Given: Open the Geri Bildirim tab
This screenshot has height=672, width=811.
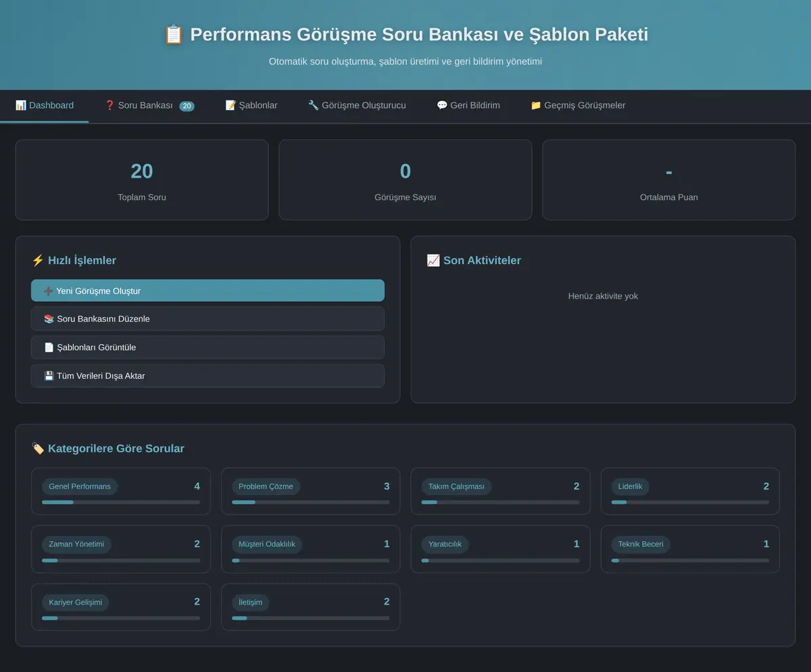Looking at the screenshot, I should (x=468, y=105).
